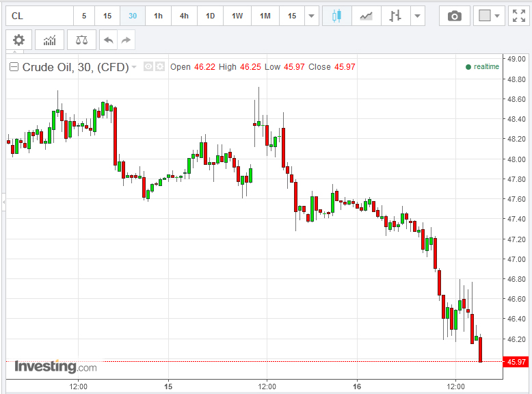Open the compare symbols scales icon

point(81,40)
